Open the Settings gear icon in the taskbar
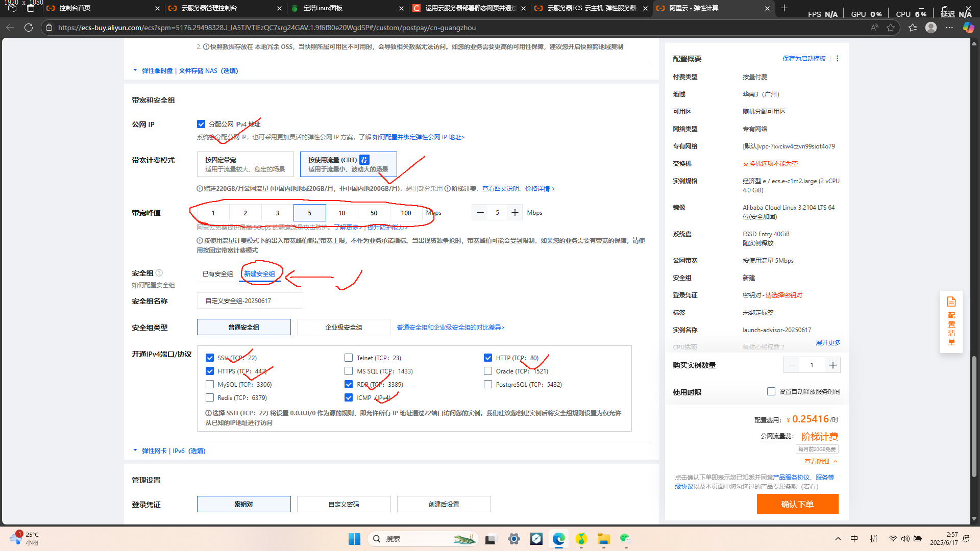 [514, 539]
